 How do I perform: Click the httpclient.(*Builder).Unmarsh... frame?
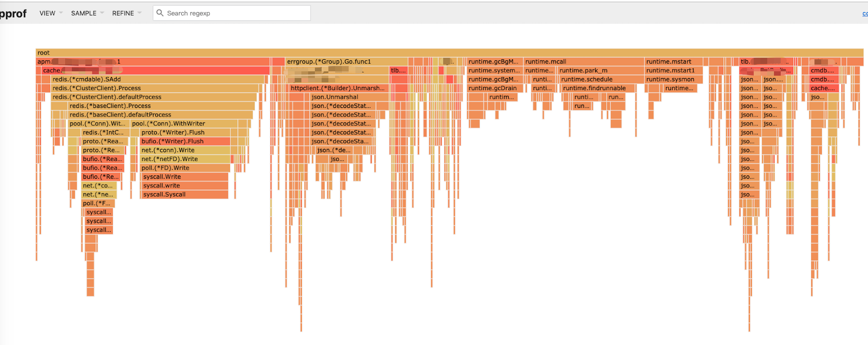tap(339, 88)
